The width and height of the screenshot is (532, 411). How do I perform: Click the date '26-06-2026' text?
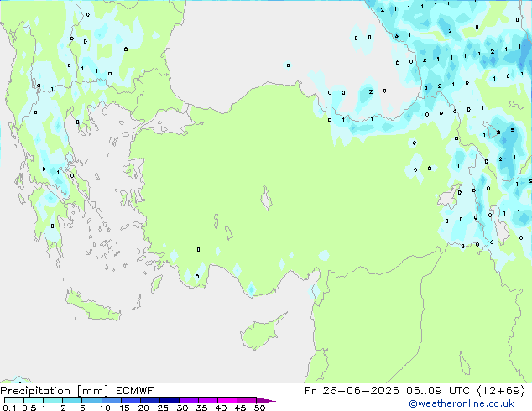(361, 391)
